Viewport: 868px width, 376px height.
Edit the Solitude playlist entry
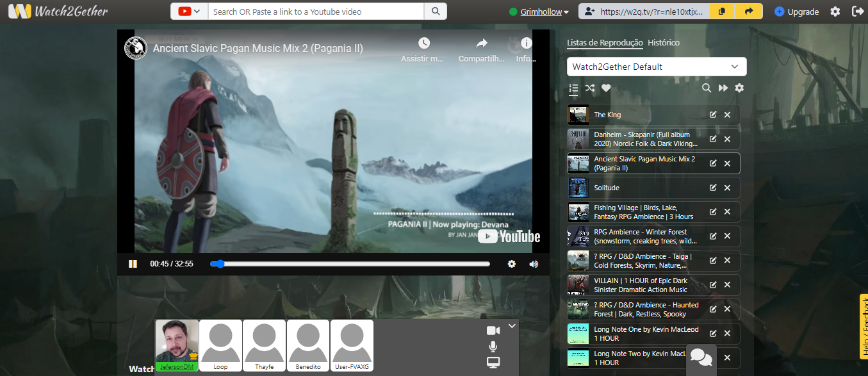(x=713, y=188)
